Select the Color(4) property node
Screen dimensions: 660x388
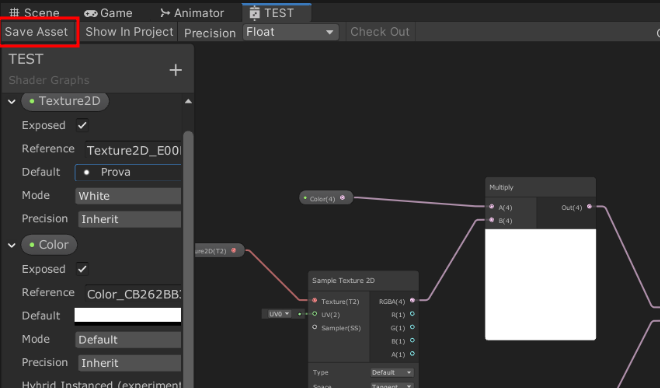(x=325, y=198)
